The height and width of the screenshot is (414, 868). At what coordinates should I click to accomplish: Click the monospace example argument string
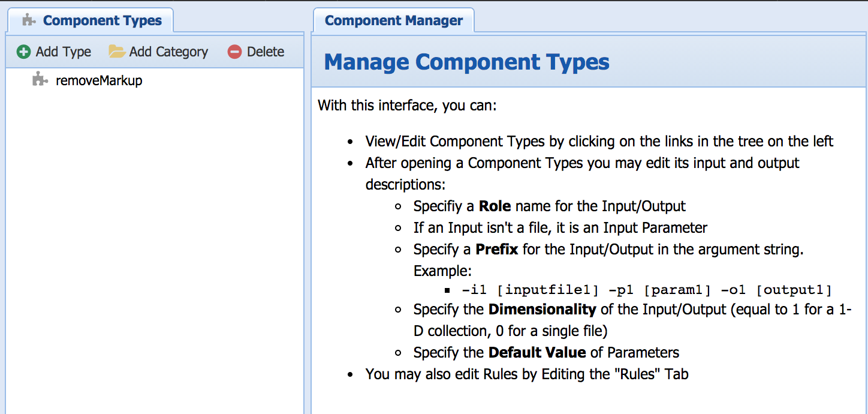tap(646, 290)
